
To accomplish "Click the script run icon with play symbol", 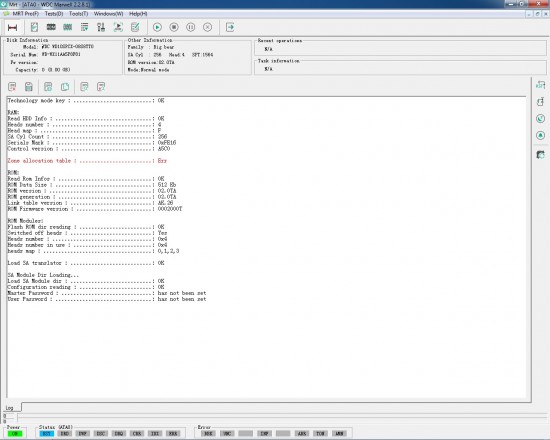I will click(x=118, y=27).
